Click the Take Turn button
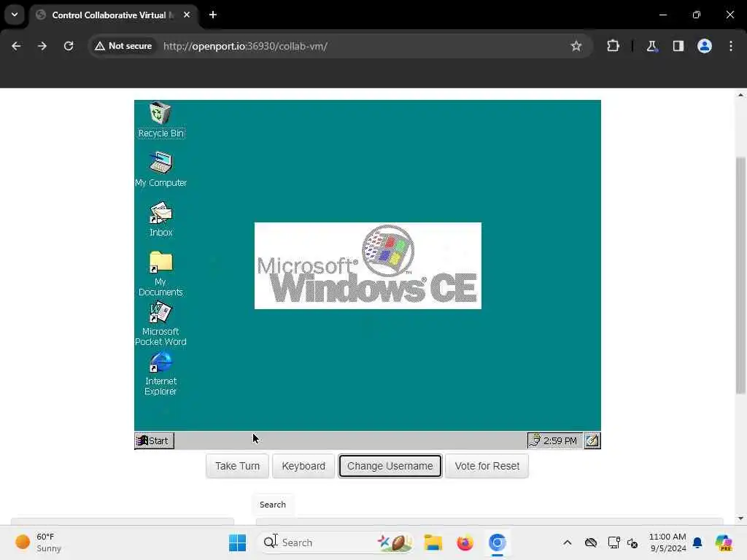Viewport: 747px width, 560px height. 237,466
